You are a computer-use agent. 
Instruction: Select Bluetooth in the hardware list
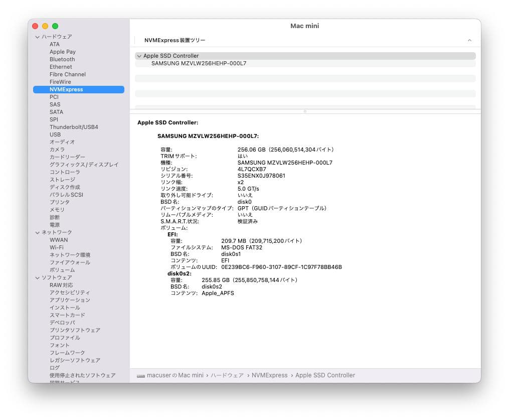tap(62, 59)
